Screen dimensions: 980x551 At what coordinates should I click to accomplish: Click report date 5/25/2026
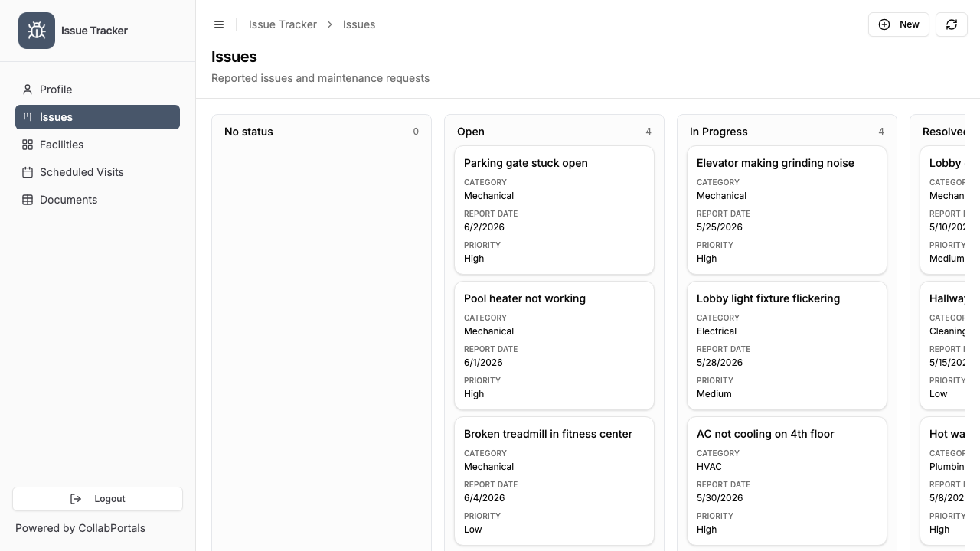(720, 227)
